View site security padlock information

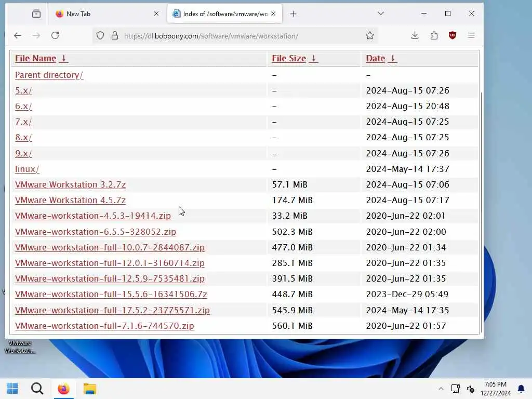(115, 36)
